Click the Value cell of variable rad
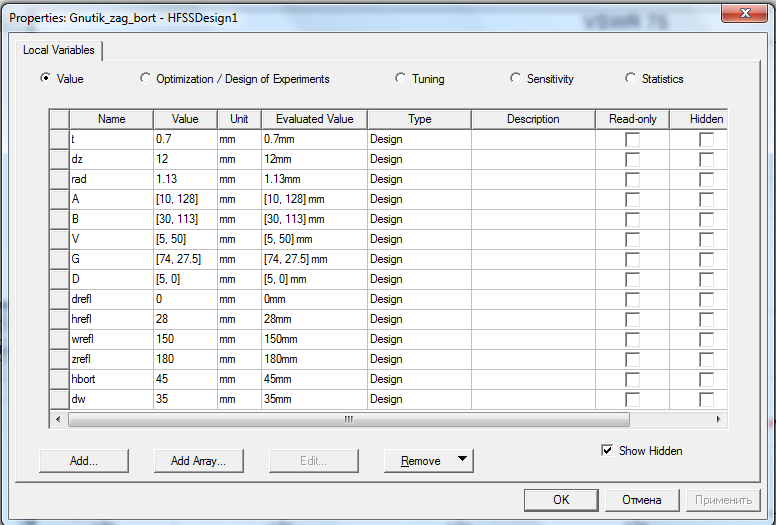 (x=185, y=179)
